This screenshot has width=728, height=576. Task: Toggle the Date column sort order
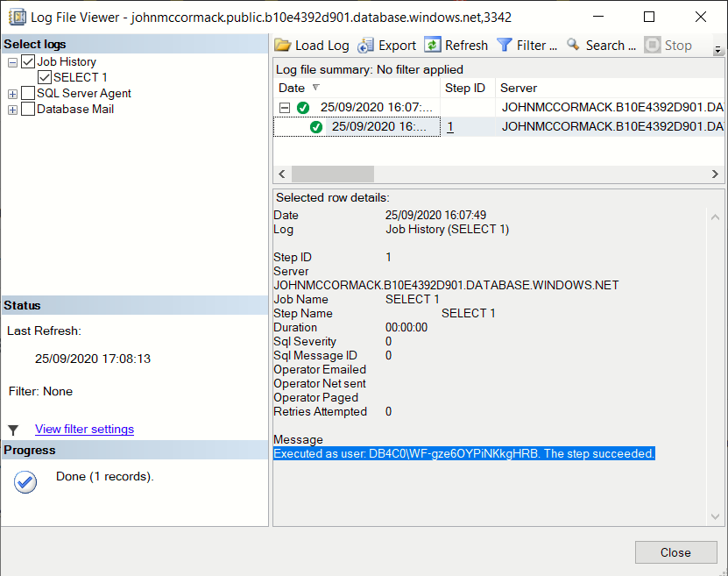pyautogui.click(x=292, y=88)
